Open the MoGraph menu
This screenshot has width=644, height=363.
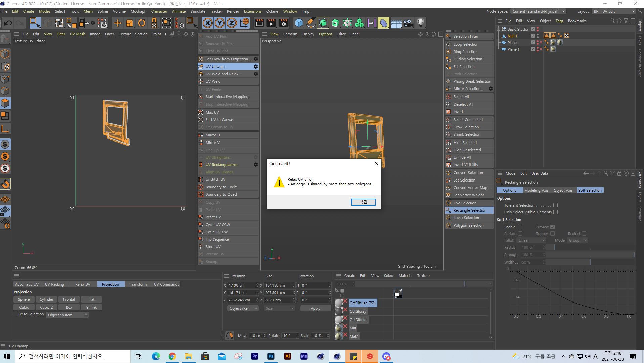(x=138, y=11)
